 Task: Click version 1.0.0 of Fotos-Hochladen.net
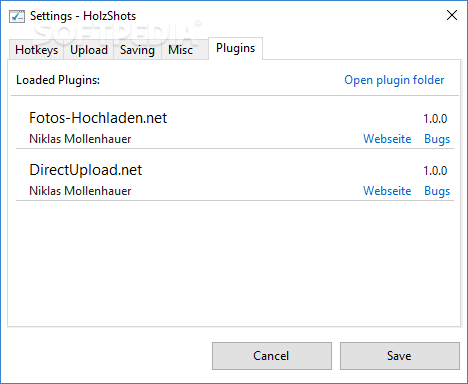pyautogui.click(x=435, y=119)
